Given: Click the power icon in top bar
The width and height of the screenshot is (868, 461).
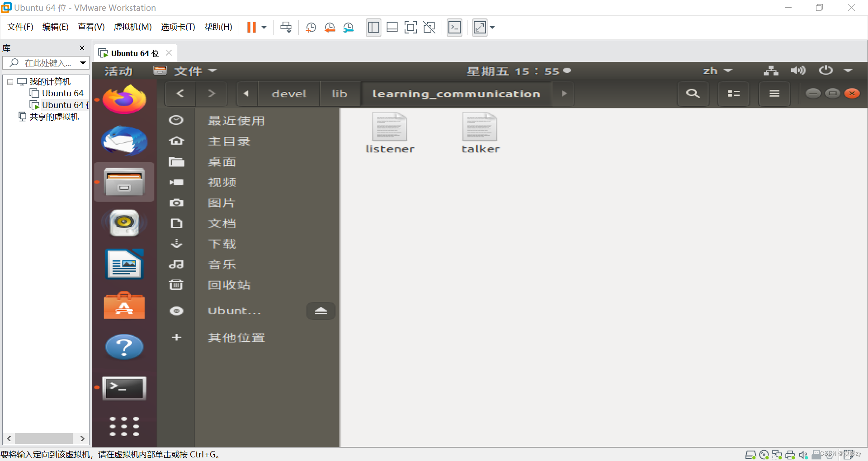Looking at the screenshot, I should click(826, 71).
